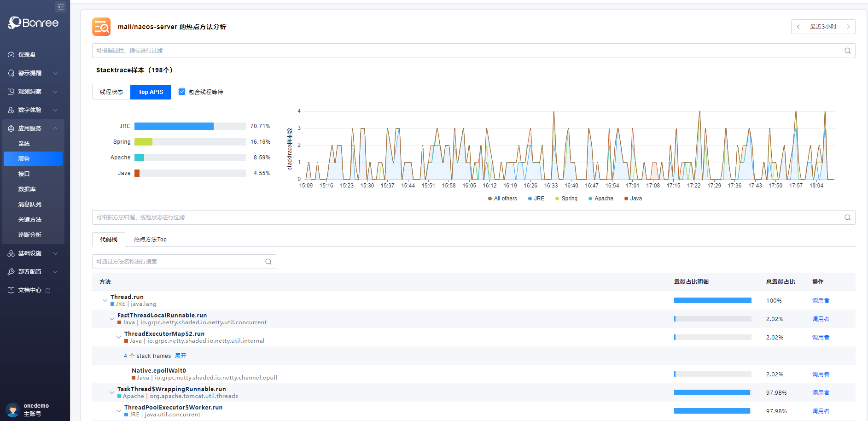Click the Thread.run contribution progress bar
Image resolution: width=868 pixels, height=421 pixels.
coord(712,300)
